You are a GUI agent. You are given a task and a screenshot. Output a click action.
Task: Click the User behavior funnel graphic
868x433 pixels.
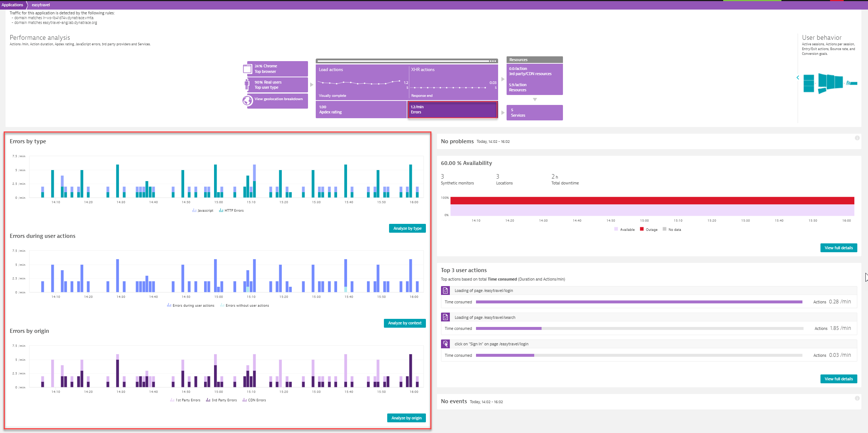(830, 83)
